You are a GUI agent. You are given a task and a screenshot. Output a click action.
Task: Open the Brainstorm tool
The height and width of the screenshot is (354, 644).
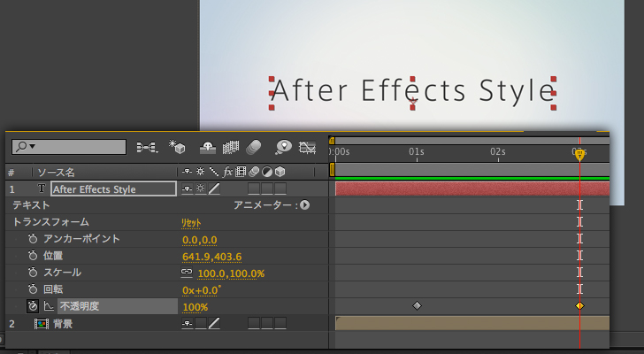(284, 147)
